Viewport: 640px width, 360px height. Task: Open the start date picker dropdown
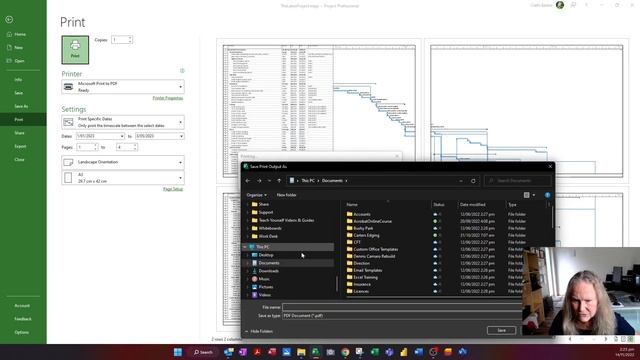(x=122, y=136)
